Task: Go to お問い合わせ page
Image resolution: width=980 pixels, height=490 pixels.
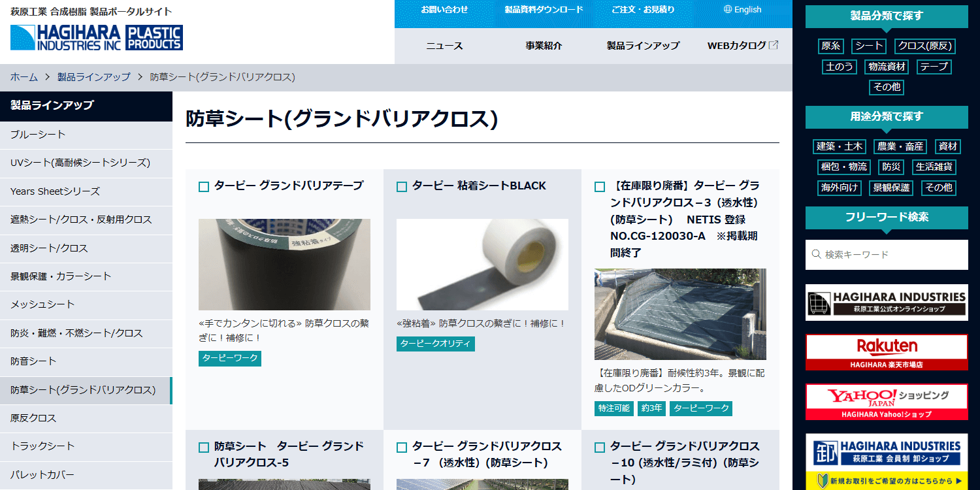Action: (444, 10)
